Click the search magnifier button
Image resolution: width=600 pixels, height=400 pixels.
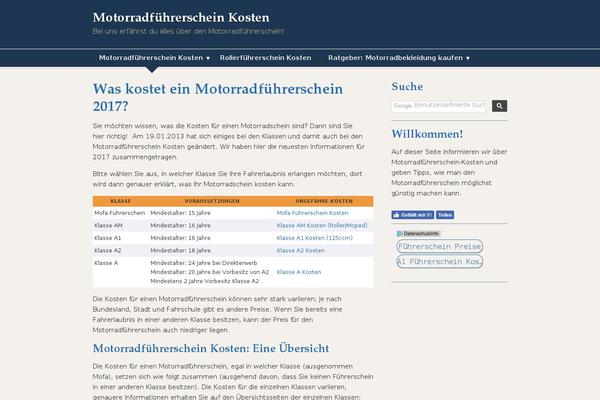coord(499,106)
